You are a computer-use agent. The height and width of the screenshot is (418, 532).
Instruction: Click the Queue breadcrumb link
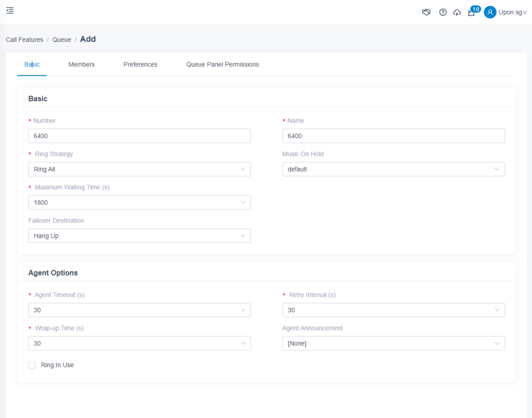pyautogui.click(x=61, y=40)
